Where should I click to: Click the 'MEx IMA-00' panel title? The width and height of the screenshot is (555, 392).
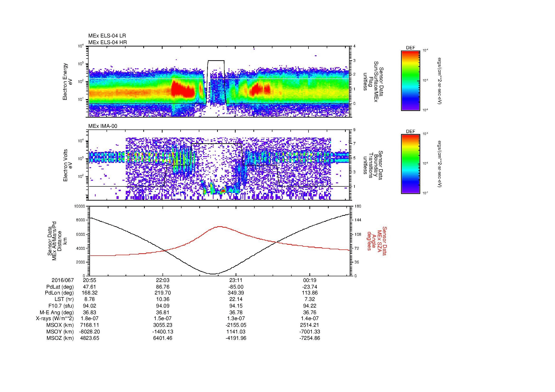pyautogui.click(x=103, y=126)
